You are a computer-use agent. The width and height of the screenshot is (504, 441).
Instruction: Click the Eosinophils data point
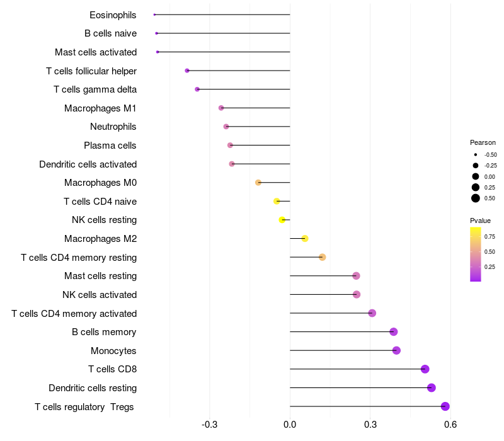coord(154,14)
